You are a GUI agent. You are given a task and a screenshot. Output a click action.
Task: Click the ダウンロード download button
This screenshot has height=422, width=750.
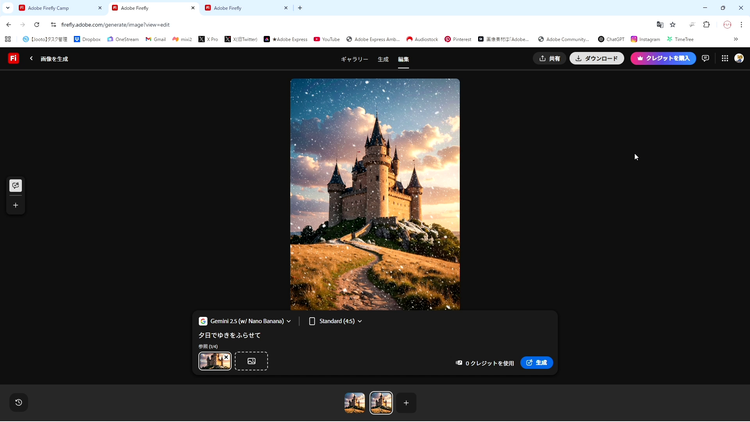click(596, 59)
